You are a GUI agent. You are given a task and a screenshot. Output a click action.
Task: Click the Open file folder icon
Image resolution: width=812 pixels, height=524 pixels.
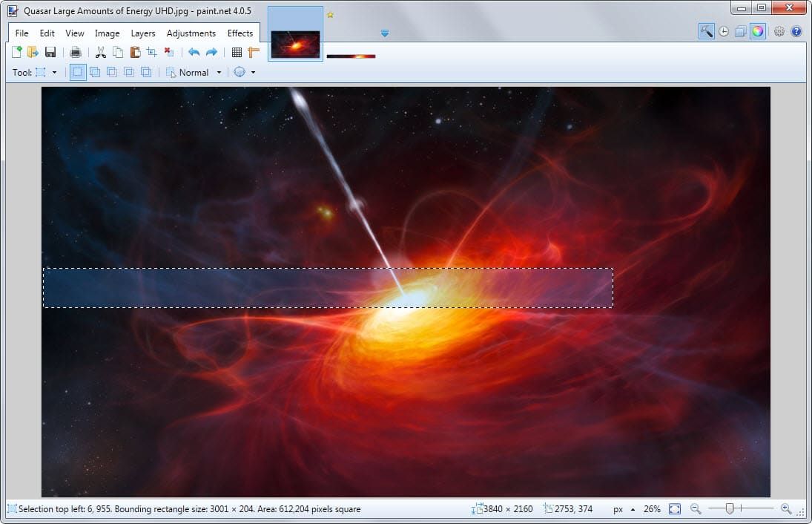click(33, 52)
